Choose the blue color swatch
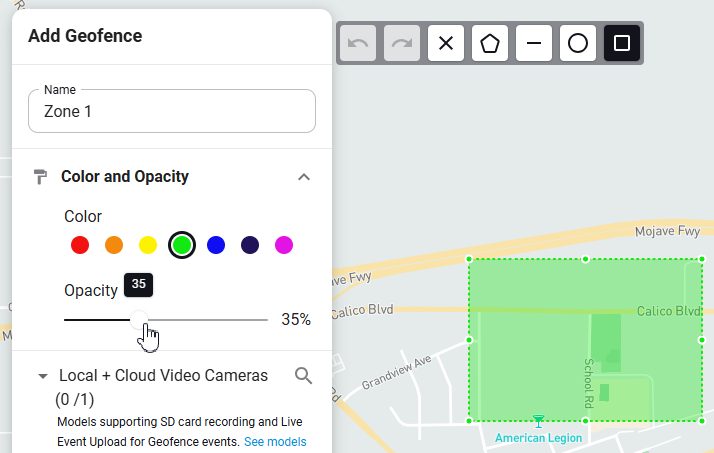 216,245
